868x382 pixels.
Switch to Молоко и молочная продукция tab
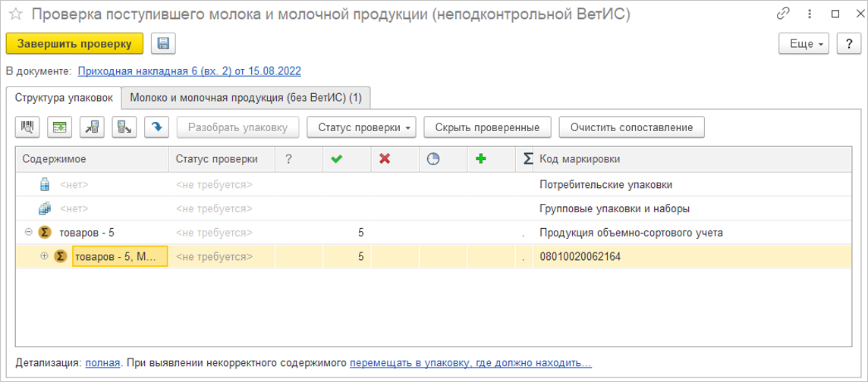(x=246, y=98)
